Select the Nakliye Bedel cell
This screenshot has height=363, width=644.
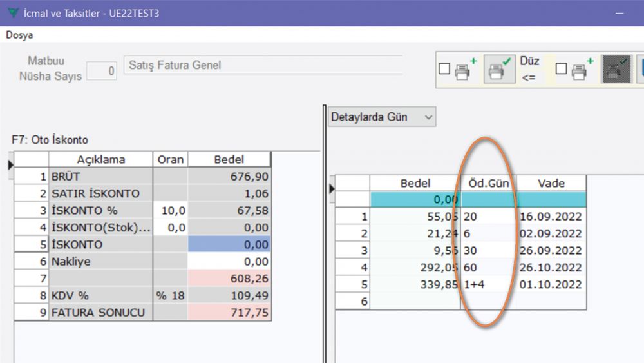[229, 262]
